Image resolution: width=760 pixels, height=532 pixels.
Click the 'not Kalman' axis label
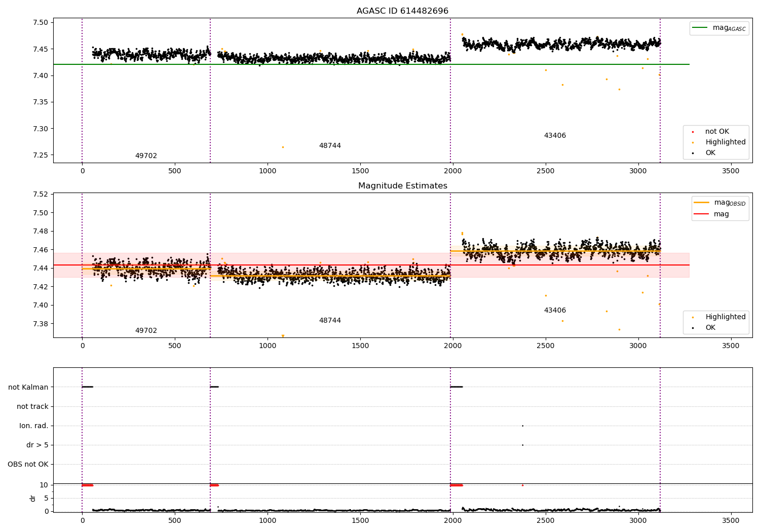(28, 388)
